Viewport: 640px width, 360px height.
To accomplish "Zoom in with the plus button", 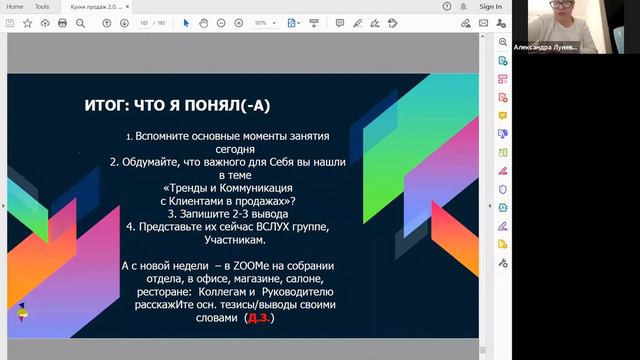I will pos(239,23).
